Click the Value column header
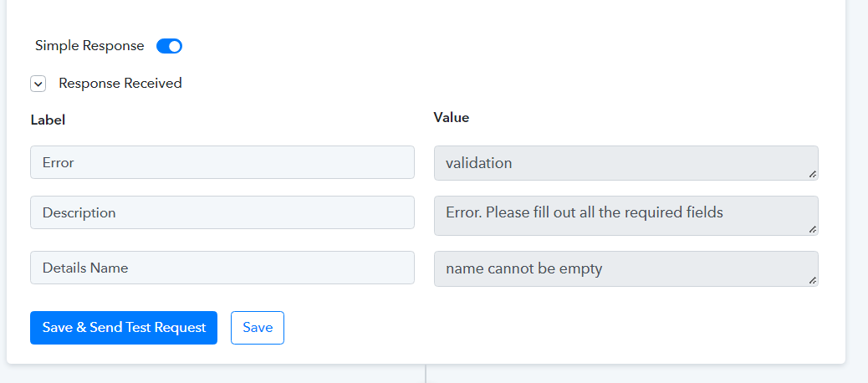The width and height of the screenshot is (868, 383). tap(452, 117)
